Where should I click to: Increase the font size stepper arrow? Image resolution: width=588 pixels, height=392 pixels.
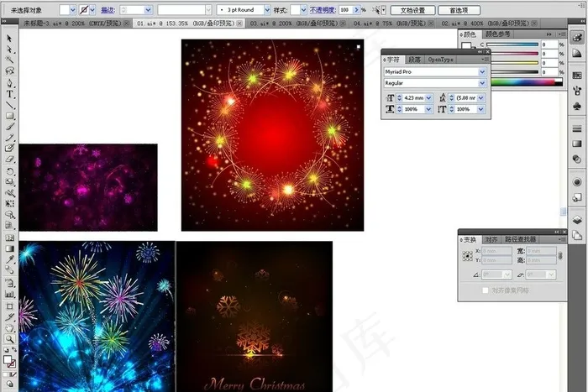pos(399,96)
